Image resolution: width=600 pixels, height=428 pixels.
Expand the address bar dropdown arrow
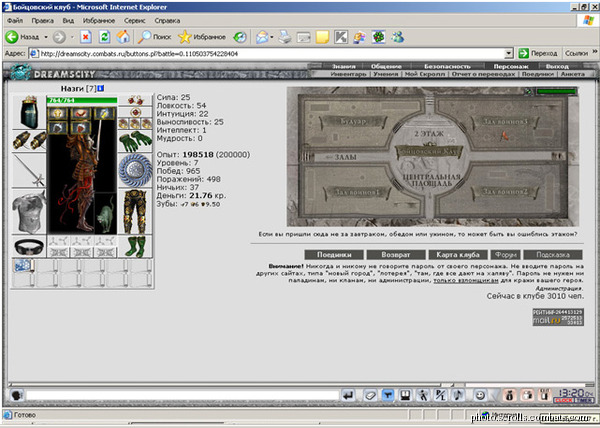[508, 54]
